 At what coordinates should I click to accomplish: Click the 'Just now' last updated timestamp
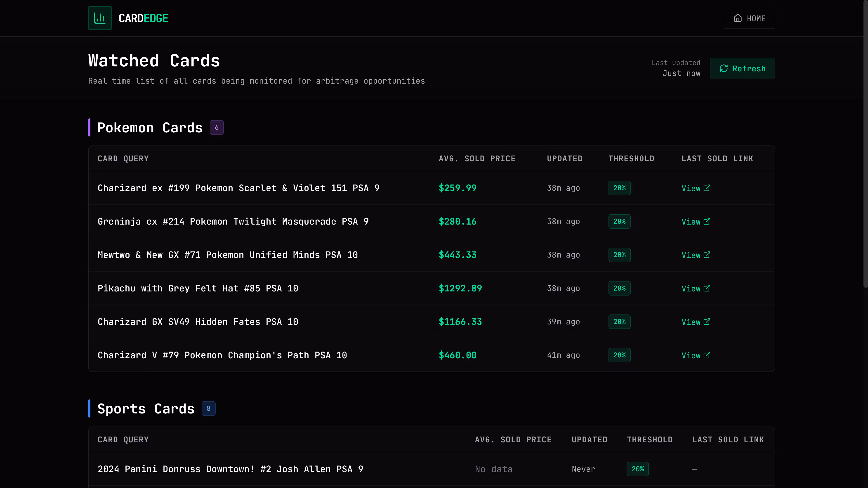(x=681, y=73)
